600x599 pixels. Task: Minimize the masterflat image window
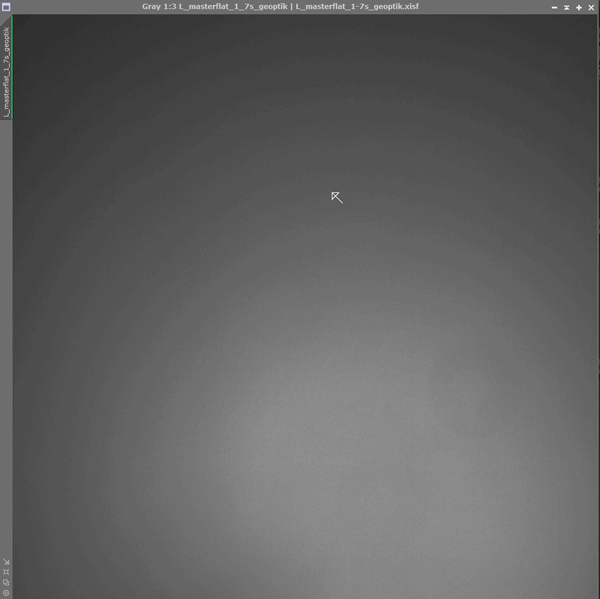pyautogui.click(x=554, y=7)
